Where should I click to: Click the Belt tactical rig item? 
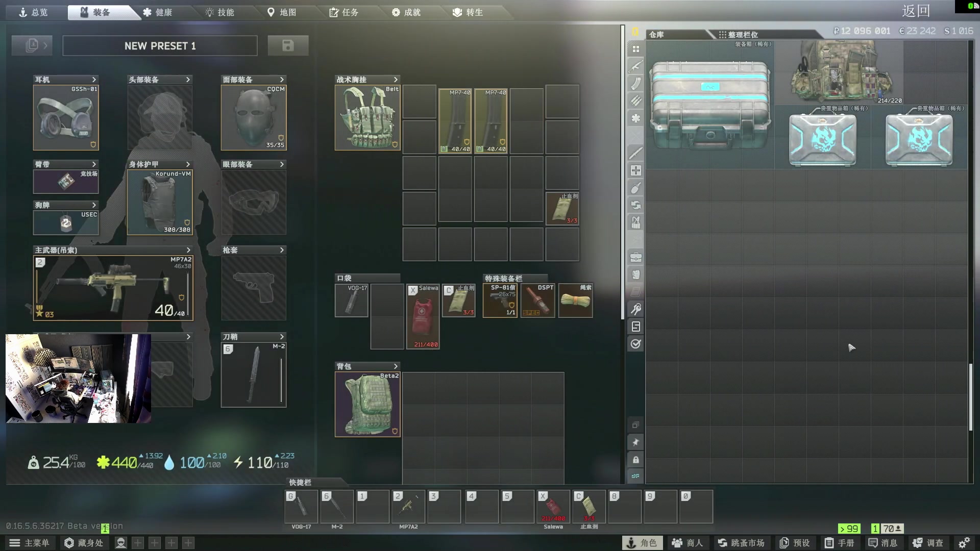click(x=367, y=117)
